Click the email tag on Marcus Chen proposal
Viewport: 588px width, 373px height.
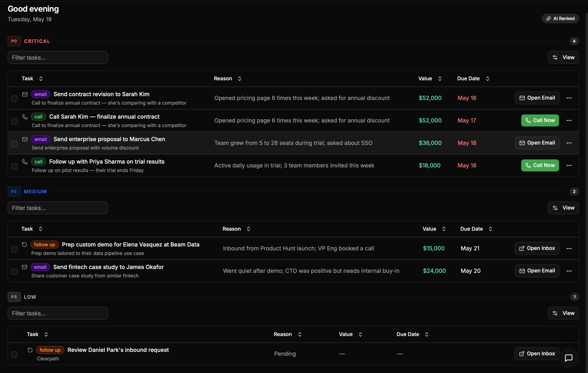[41, 139]
